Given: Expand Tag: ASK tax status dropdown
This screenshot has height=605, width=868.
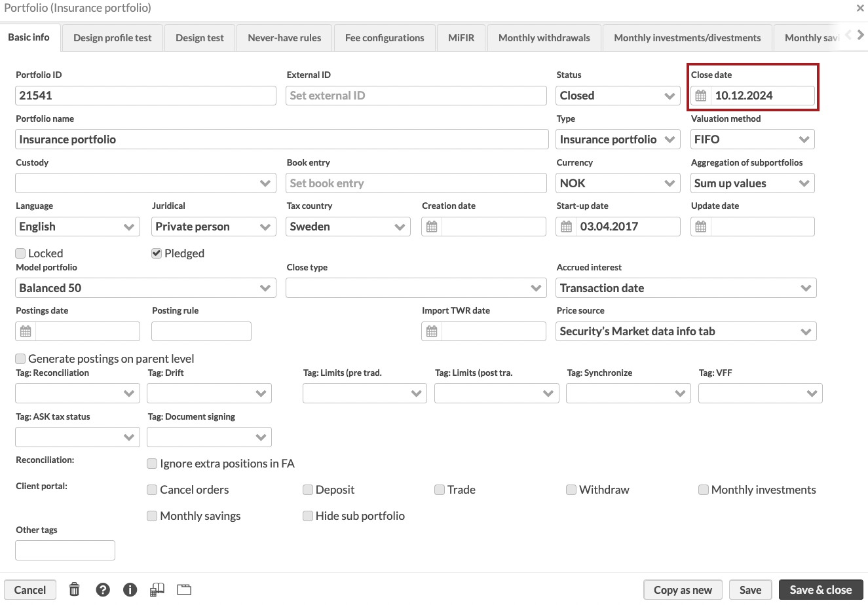Looking at the screenshot, I should coord(77,437).
